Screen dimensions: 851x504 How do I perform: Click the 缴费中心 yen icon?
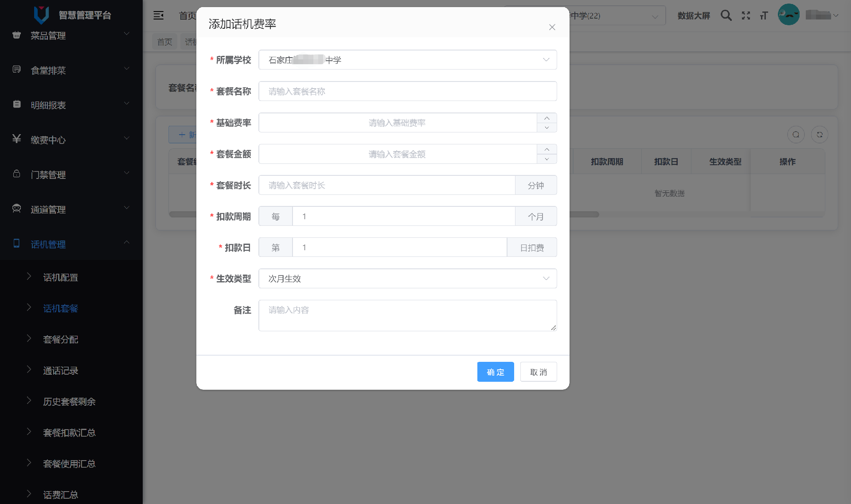16,139
